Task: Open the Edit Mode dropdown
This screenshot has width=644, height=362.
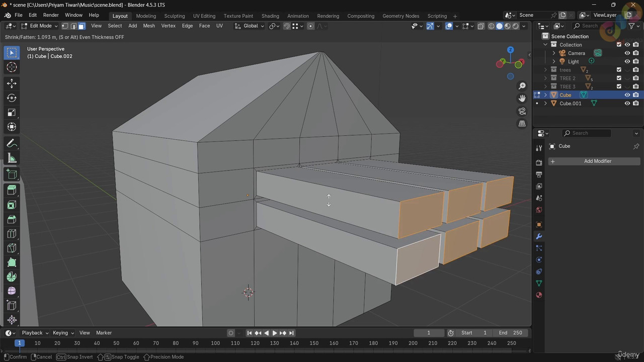Action: coord(40,26)
